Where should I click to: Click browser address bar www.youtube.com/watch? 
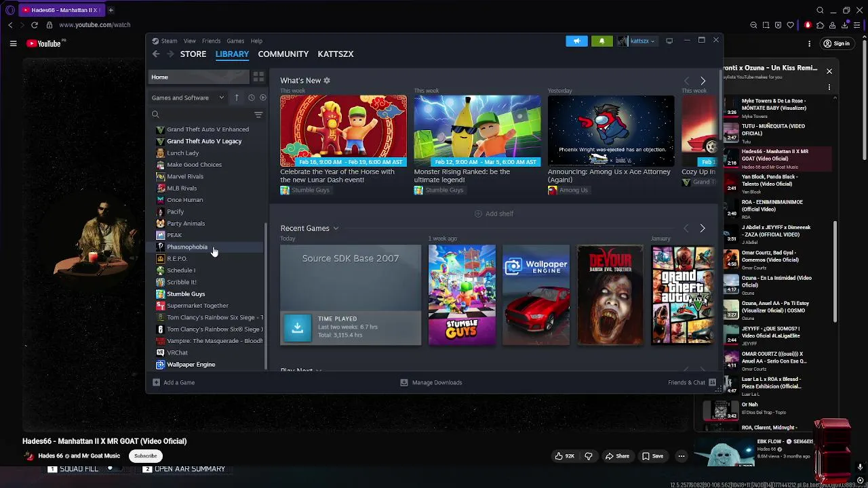pyautogui.click(x=94, y=25)
